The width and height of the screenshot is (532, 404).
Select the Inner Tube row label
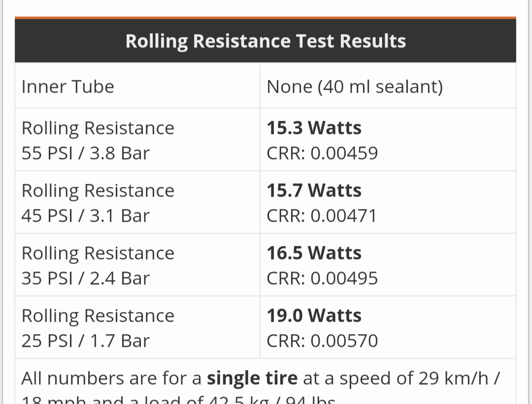point(68,87)
